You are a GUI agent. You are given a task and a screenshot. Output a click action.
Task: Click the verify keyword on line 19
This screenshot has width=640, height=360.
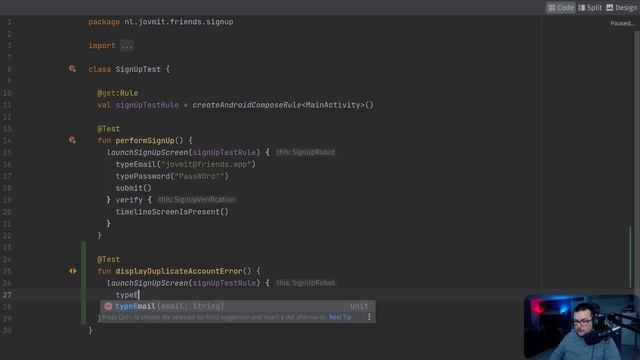pos(129,200)
